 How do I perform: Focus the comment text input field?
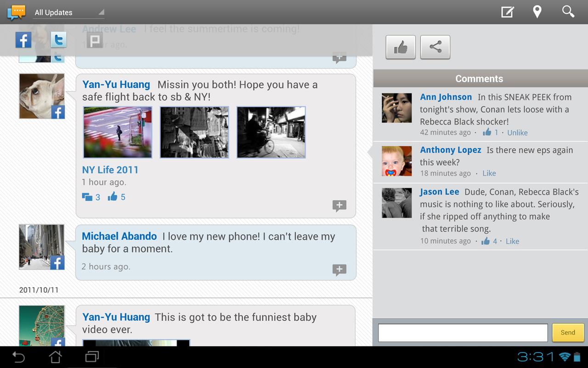(463, 333)
